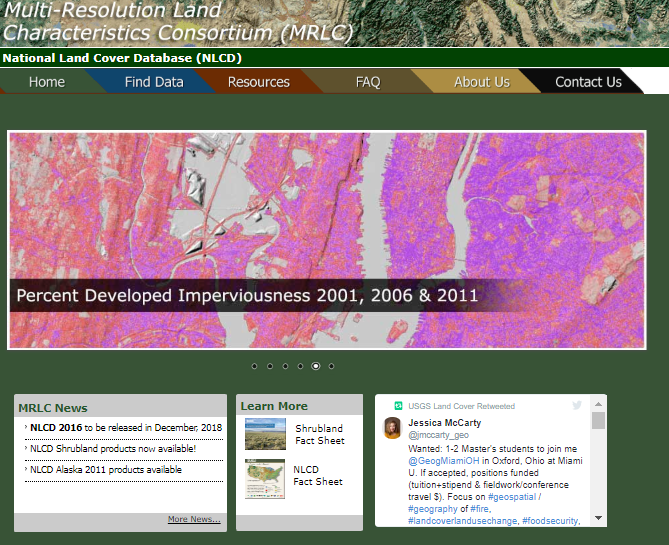Image resolution: width=669 pixels, height=545 pixels.
Task: Open the NLCD 2016 release news item
Action: [126, 428]
